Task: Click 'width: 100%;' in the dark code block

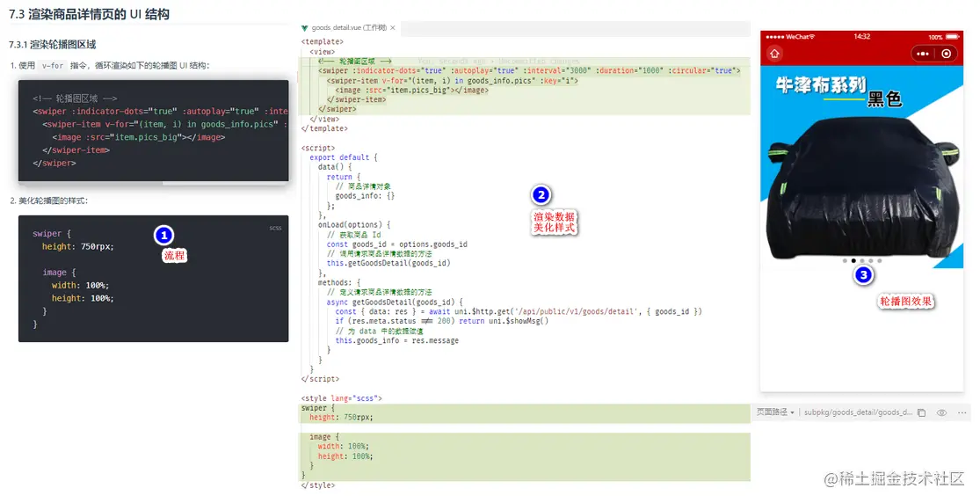Action: 80,285
